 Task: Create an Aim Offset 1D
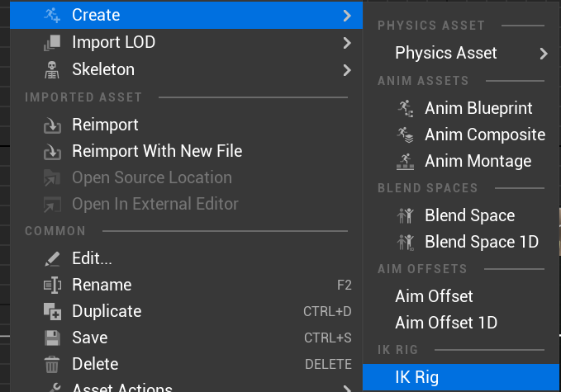(461, 323)
